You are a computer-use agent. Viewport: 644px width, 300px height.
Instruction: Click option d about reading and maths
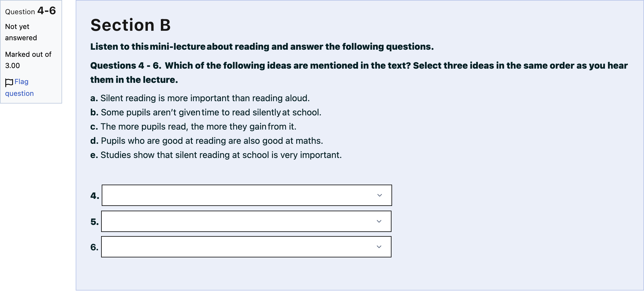(207, 141)
